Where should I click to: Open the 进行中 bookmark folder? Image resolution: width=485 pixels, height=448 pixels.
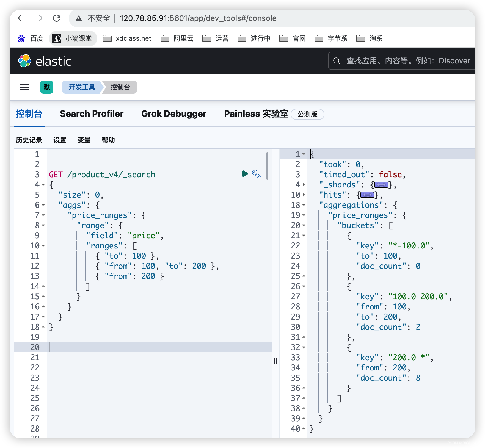pos(254,38)
